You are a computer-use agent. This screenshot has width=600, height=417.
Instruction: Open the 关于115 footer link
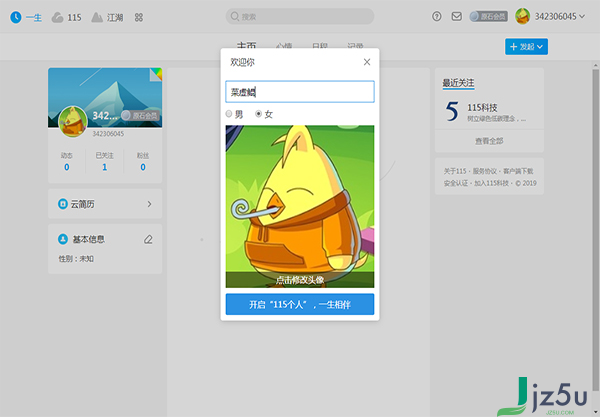pyautogui.click(x=455, y=171)
